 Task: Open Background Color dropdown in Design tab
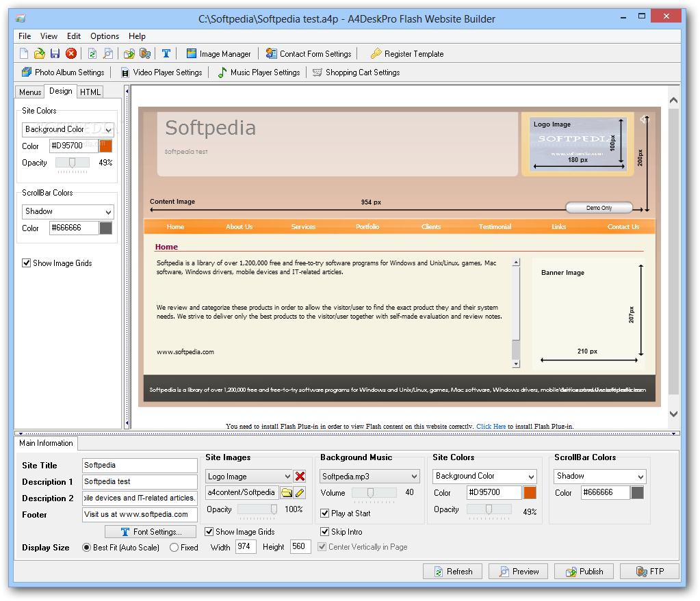68,129
